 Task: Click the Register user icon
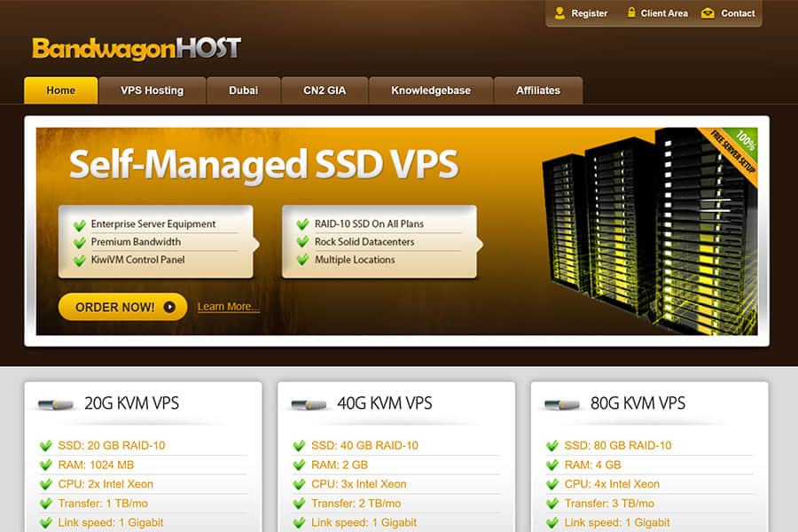pos(559,13)
